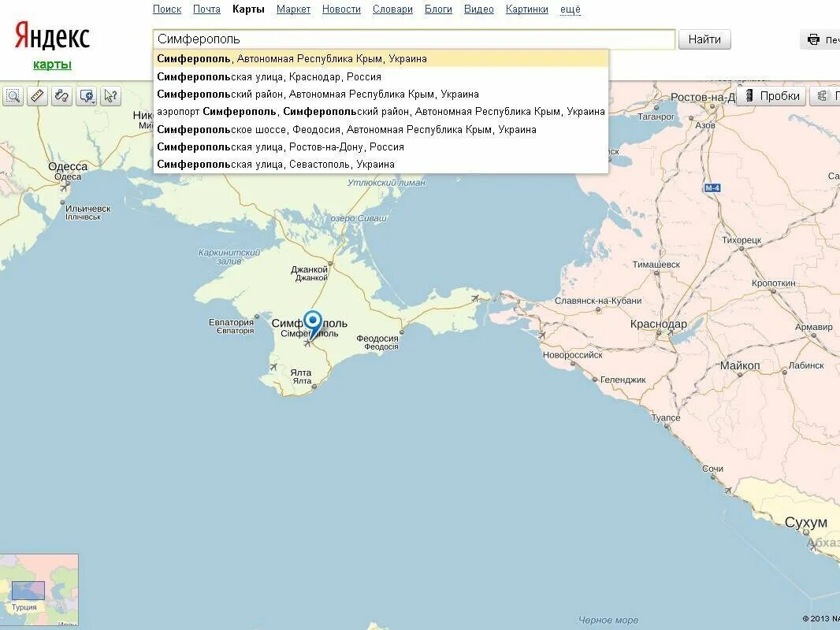Select the zoom-to-area magnifier tool
This screenshot has width=840, height=630.
13,96
